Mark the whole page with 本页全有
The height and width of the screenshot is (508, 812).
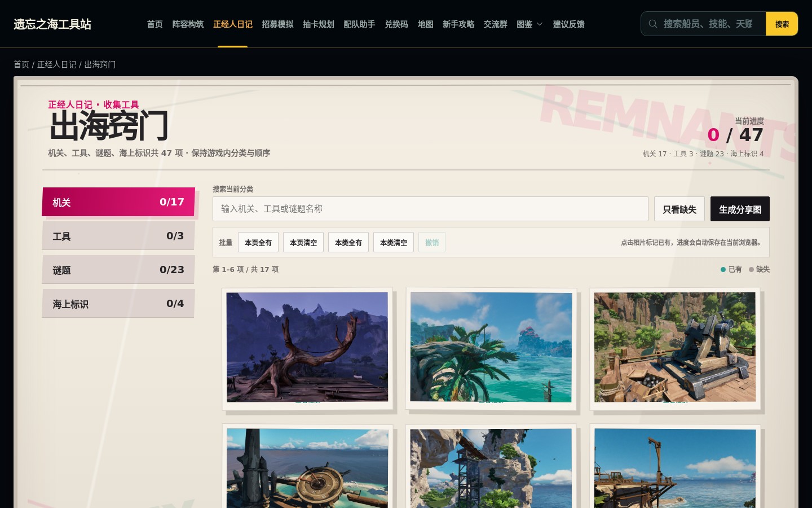pyautogui.click(x=258, y=242)
